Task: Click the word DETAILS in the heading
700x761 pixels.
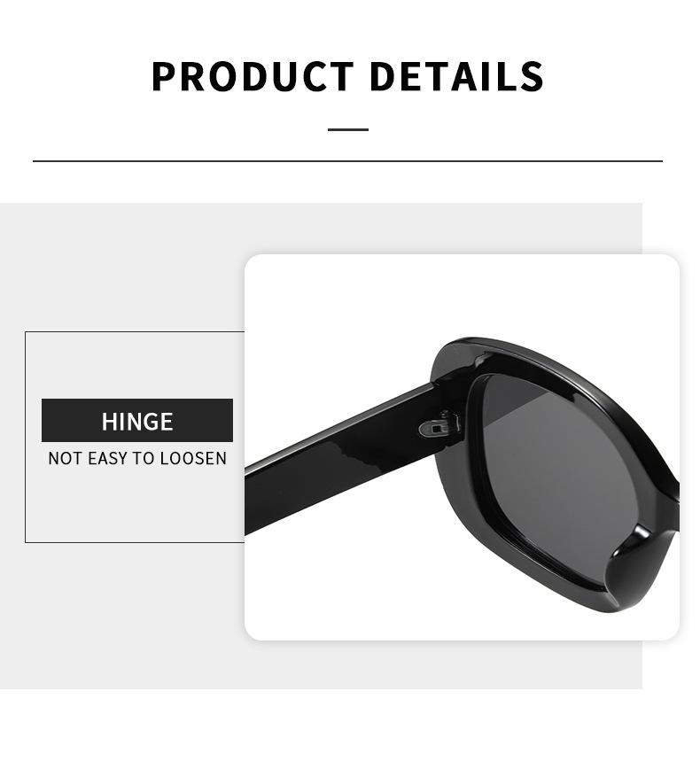Action: coord(456,77)
